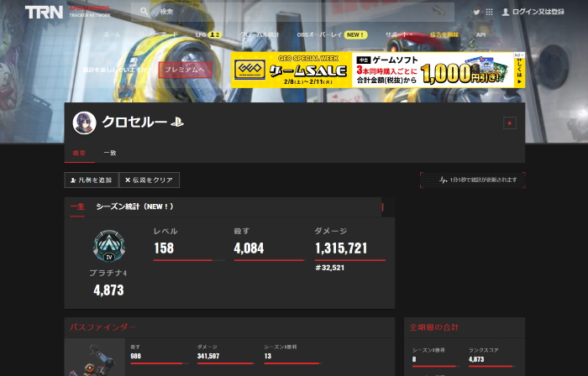Click the 広告を削除 link
Viewport: 588px width, 376px height.
tap(444, 34)
